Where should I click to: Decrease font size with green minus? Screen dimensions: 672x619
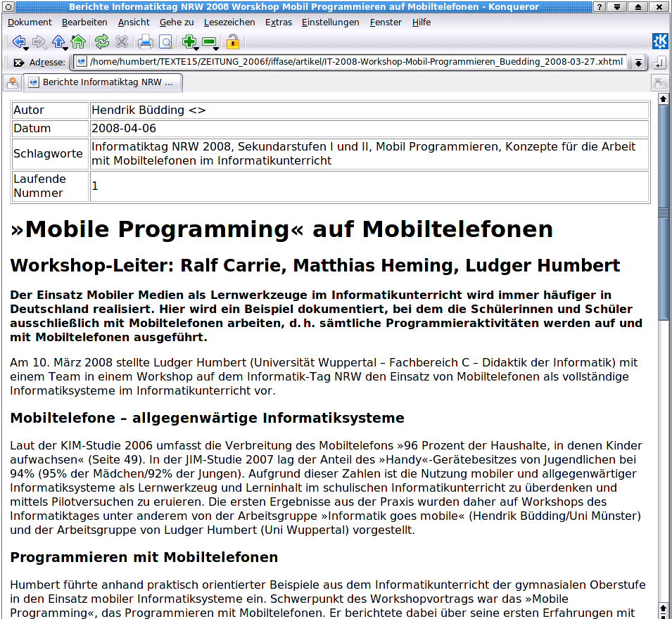[209, 42]
